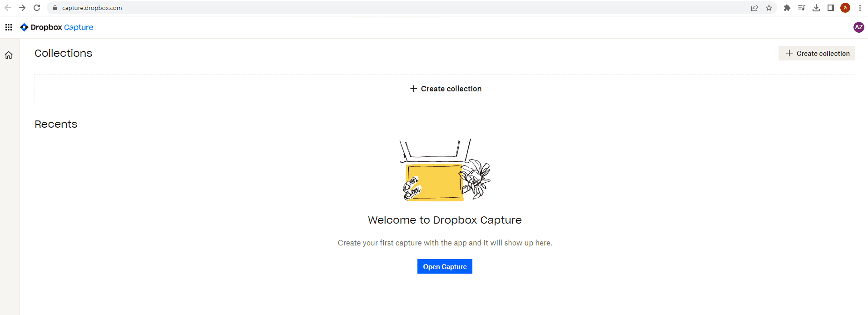
Task: Click the centered Create collection dashed box
Action: pos(445,89)
